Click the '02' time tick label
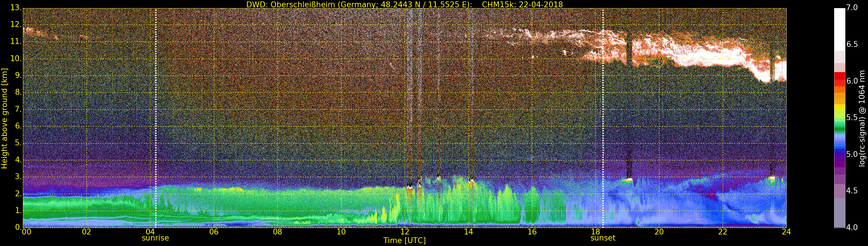Screen dimensions: 868x246 point(87,232)
